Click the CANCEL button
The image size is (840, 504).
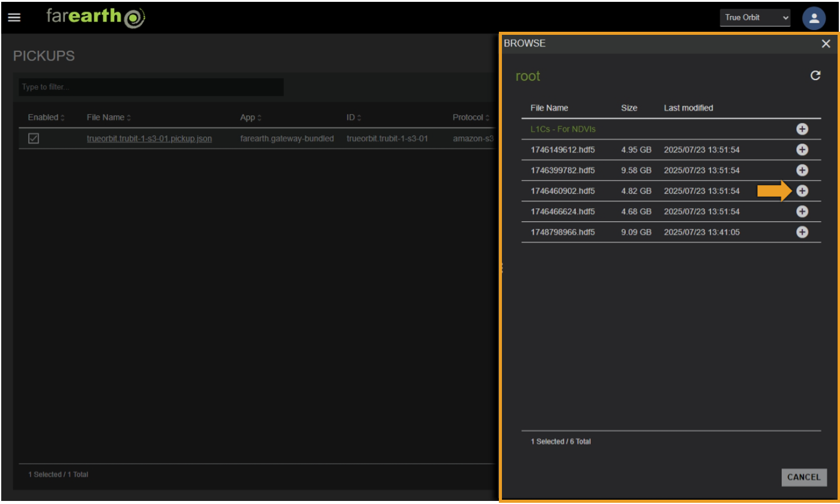point(804,477)
